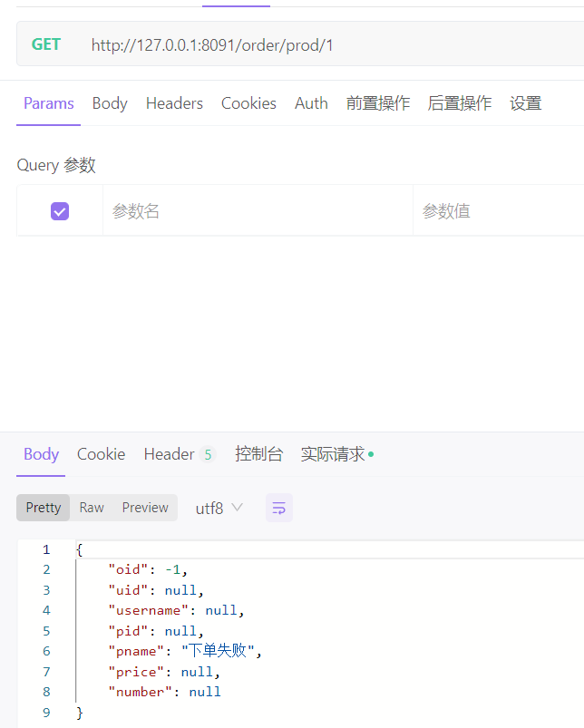Click line number 1 in the response gutter
This screenshot has height=728, width=584.
pos(46,549)
